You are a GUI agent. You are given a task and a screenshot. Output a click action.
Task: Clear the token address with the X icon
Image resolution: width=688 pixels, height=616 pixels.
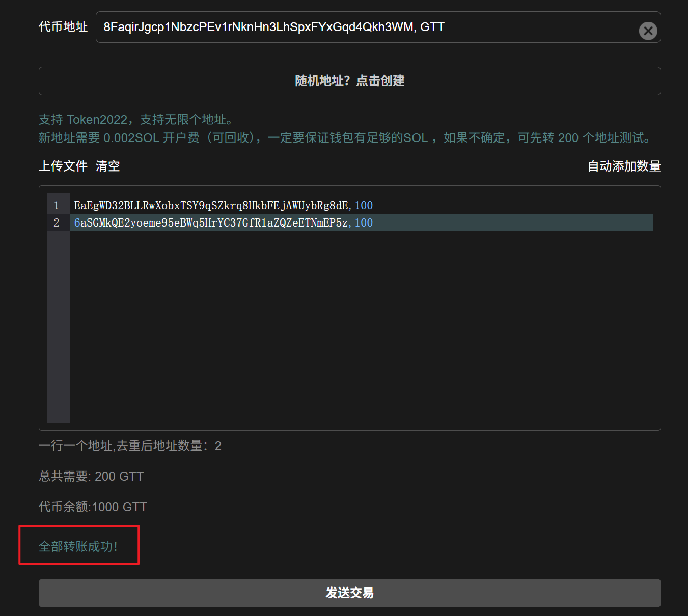click(648, 31)
